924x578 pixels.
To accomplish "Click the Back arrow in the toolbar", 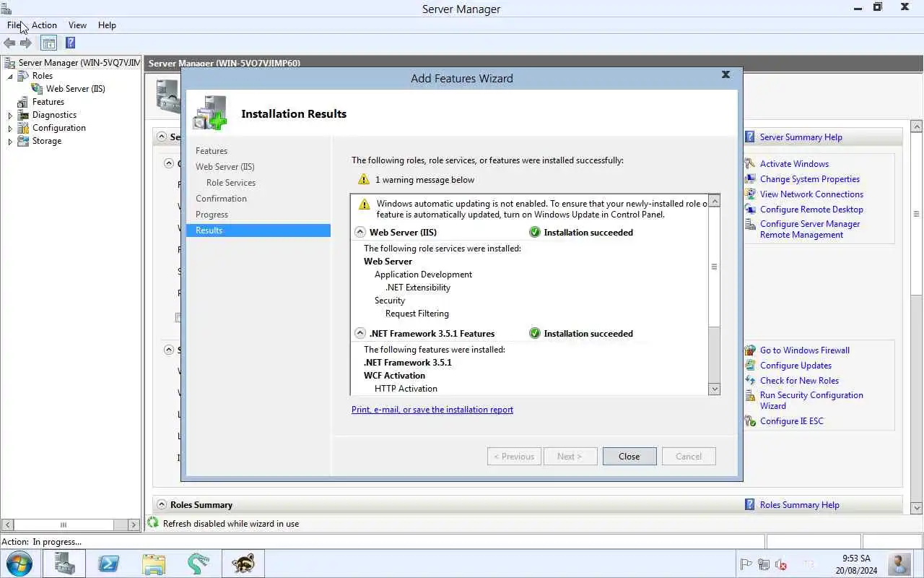I will [x=9, y=43].
